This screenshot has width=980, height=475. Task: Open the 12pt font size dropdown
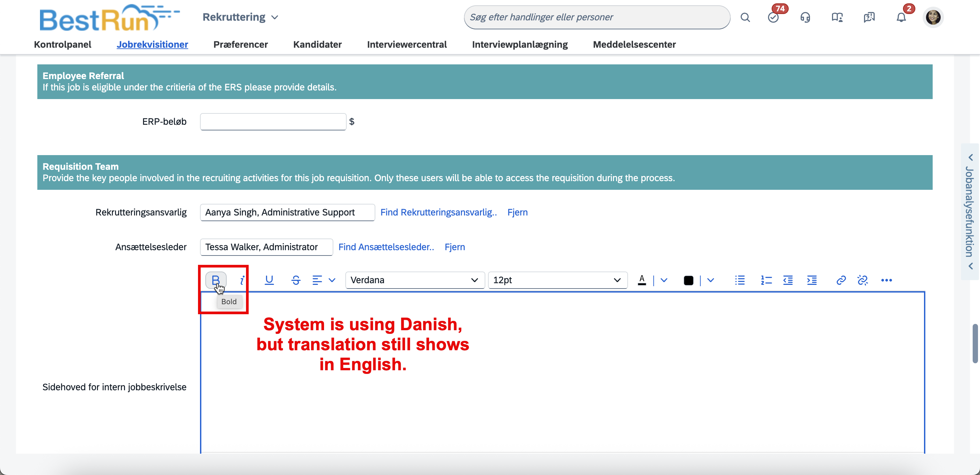click(x=557, y=280)
